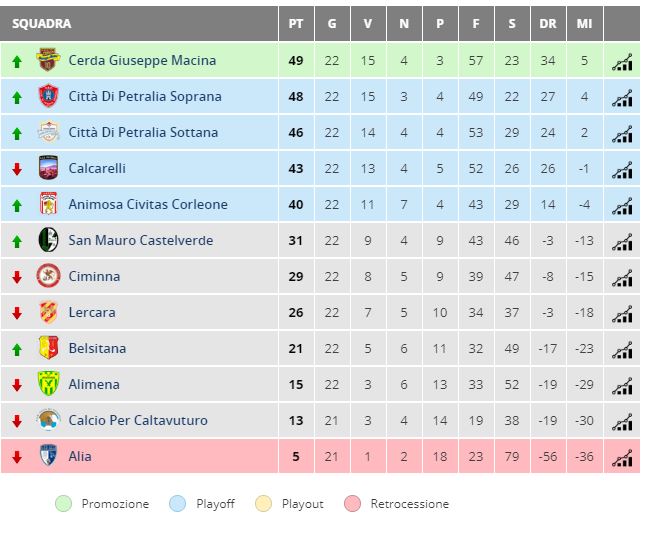Click the San Mauro Castelverde team crest
The width and height of the screenshot is (655, 559).
48,240
